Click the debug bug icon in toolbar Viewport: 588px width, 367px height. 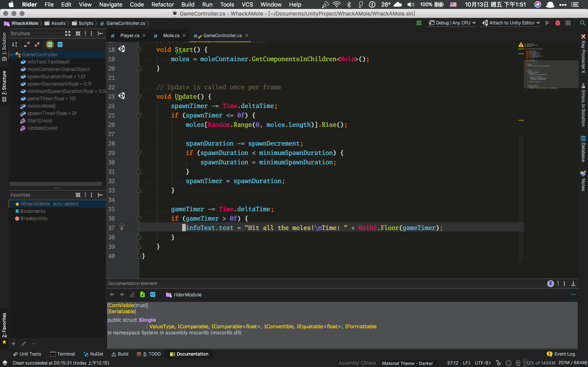[558, 23]
